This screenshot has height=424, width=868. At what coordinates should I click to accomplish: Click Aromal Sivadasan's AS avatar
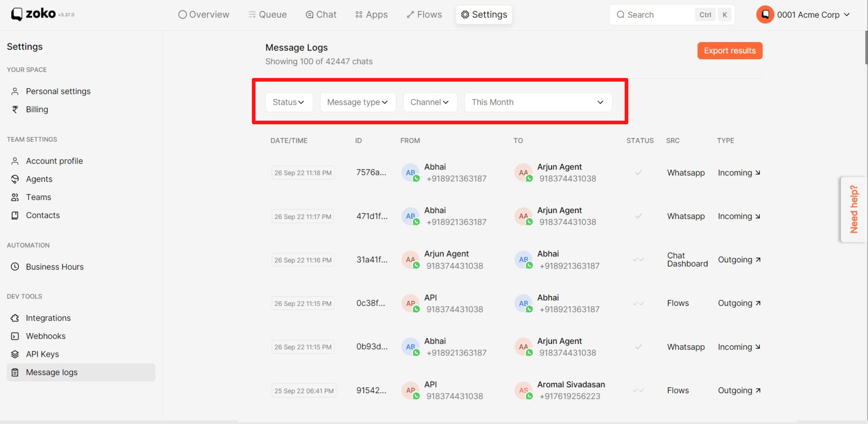[523, 390]
